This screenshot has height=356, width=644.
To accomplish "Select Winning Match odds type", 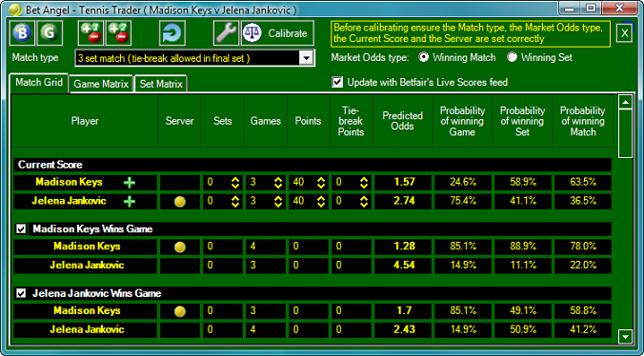I will (x=423, y=57).
